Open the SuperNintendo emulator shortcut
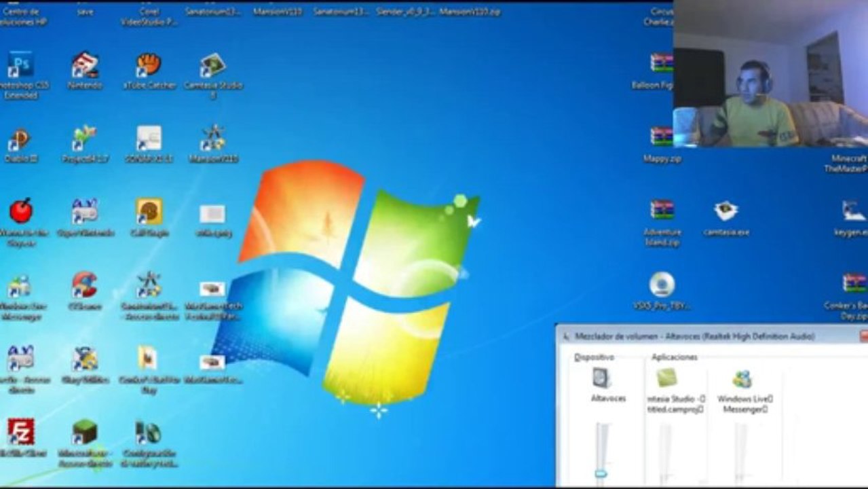Viewport: 868px width, 489px height. [85, 211]
